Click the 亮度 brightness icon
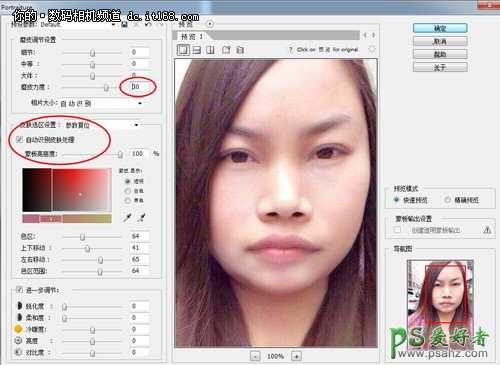500x365 pixels. (18, 340)
